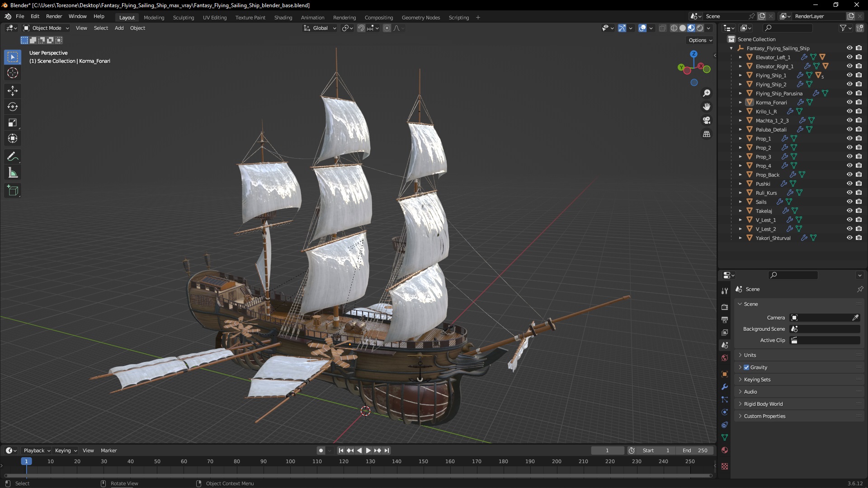Image resolution: width=868 pixels, height=488 pixels.
Task: Jump to the start frame
Action: point(341,450)
